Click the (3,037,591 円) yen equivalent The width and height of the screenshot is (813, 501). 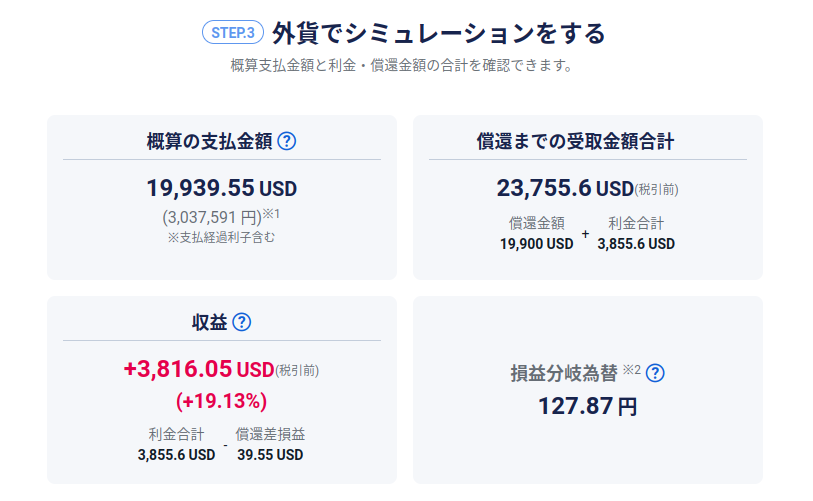pos(212,216)
